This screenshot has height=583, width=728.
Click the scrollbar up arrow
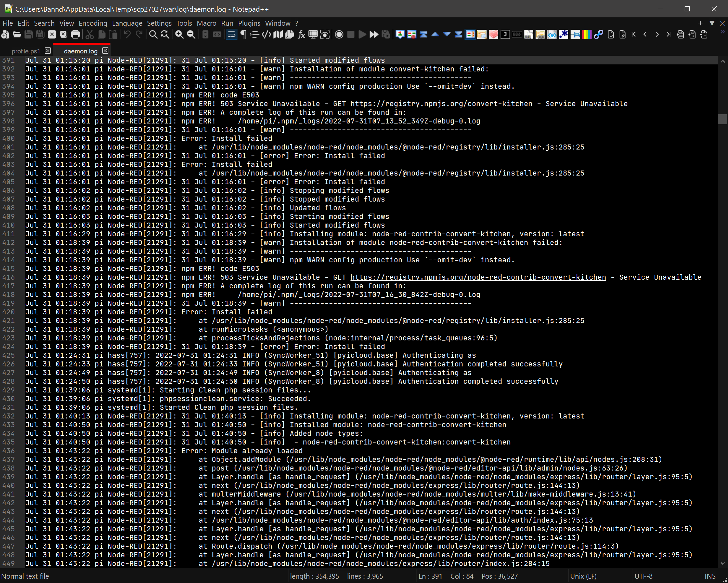(722, 61)
